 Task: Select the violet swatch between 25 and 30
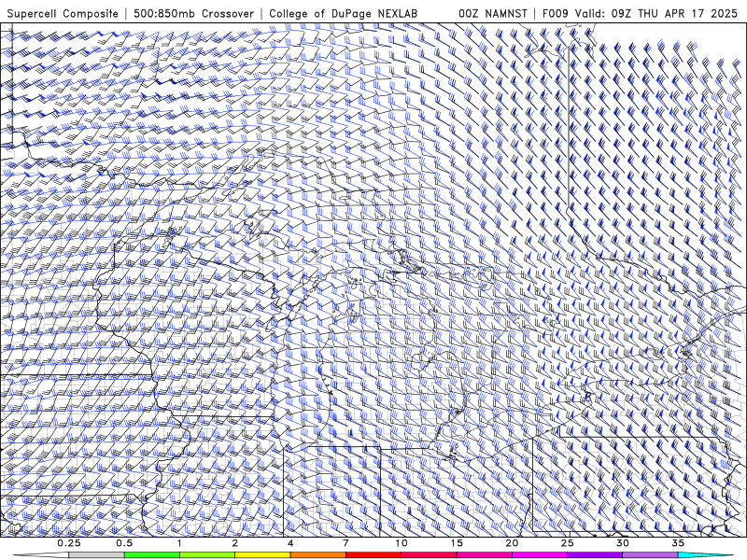[595, 555]
